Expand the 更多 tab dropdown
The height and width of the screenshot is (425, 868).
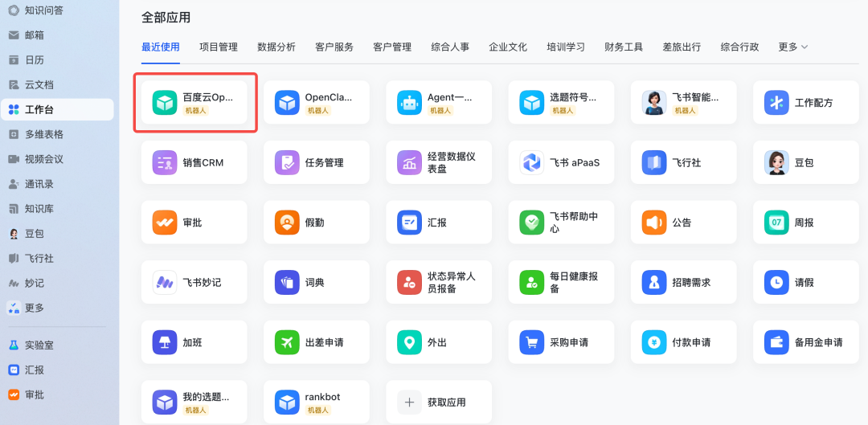[x=792, y=47]
